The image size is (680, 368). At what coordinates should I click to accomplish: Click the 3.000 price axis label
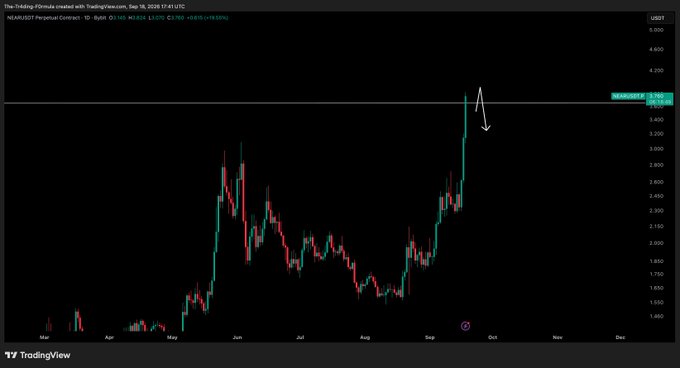pyautogui.click(x=657, y=149)
